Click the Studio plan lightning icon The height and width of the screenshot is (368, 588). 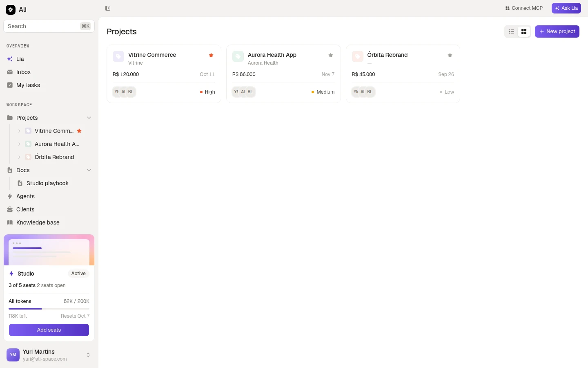11,274
